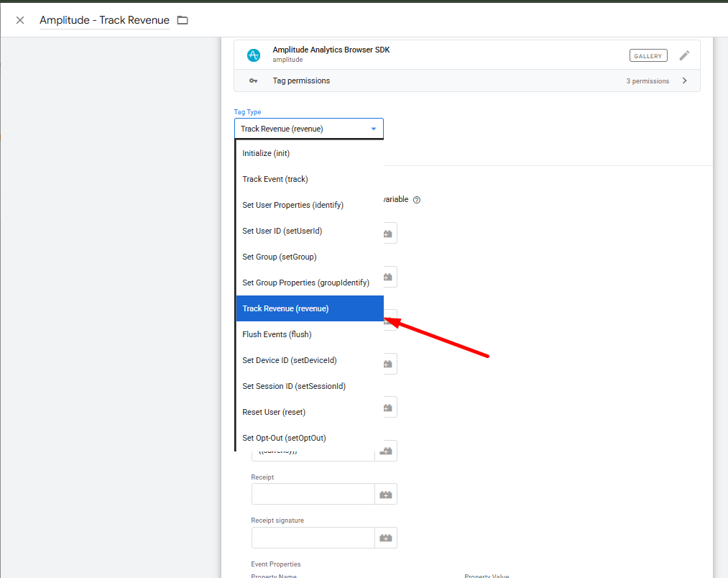Viewport: 728px width, 578px height.
Task: Click variable picker icon beside Receipt signature field
Action: coord(386,538)
